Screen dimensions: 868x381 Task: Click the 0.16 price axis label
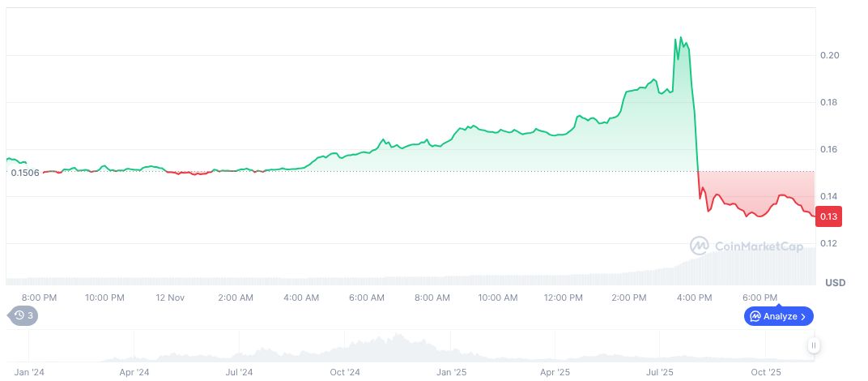click(829, 149)
